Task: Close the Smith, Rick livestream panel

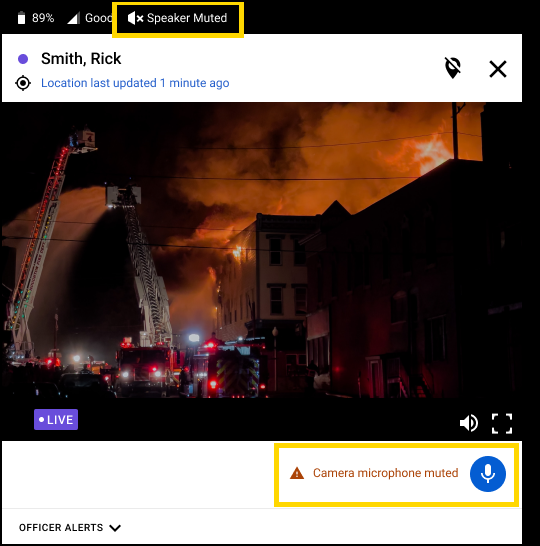Action: [498, 69]
